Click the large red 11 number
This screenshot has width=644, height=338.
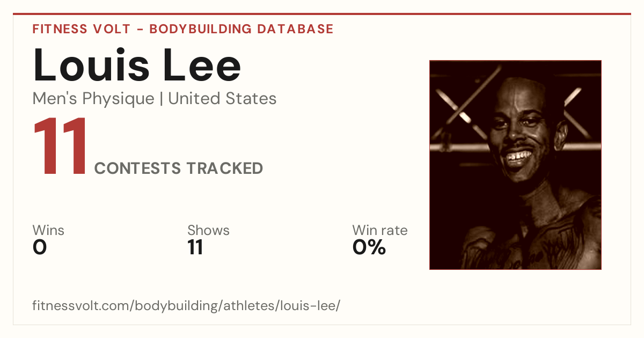pos(61,146)
